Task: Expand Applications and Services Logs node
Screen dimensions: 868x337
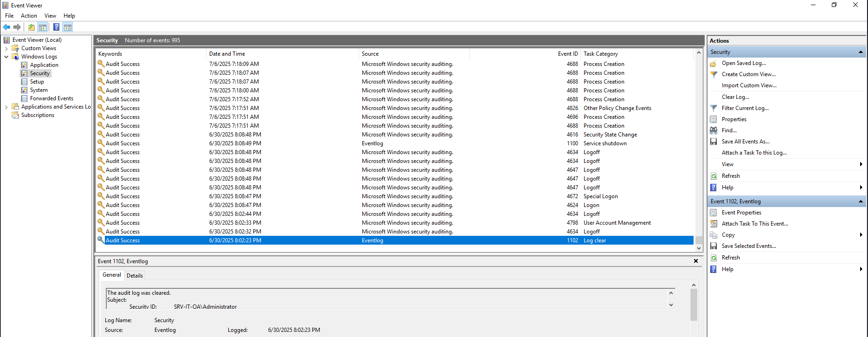Action: coord(6,107)
